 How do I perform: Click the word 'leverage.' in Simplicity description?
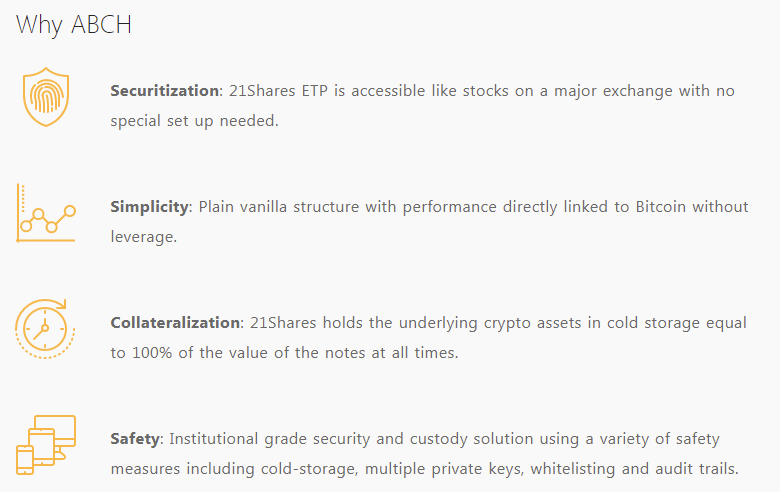point(144,237)
